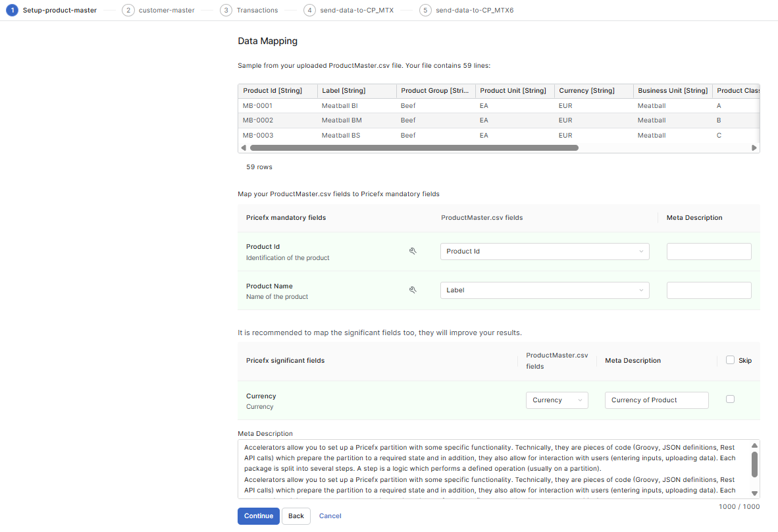Click wrench icon beside Product Id field

point(413,251)
